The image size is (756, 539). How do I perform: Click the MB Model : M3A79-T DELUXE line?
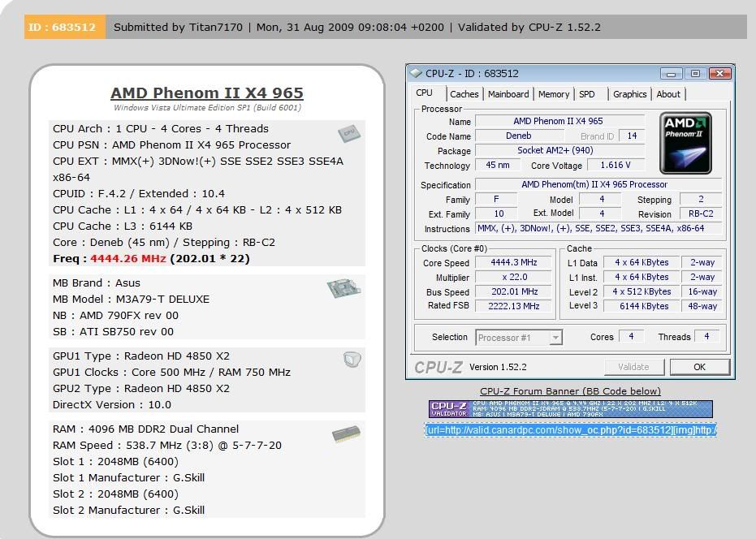(131, 299)
